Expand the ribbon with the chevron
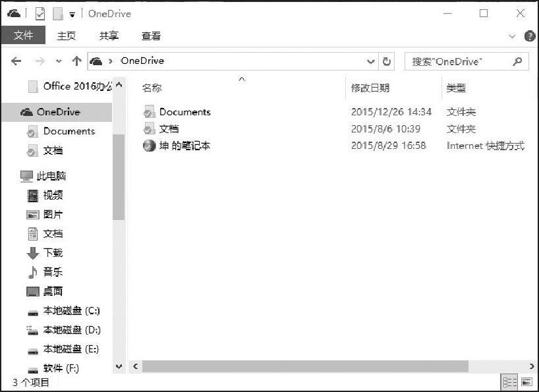539x392 pixels. (x=512, y=36)
